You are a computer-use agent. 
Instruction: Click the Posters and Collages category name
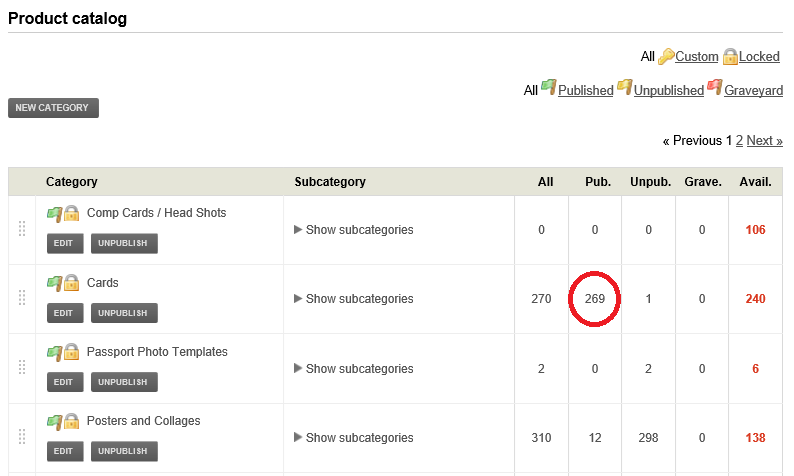(x=143, y=421)
